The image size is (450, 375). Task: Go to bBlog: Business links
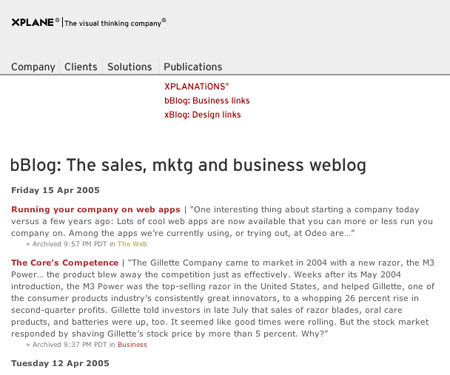point(207,100)
